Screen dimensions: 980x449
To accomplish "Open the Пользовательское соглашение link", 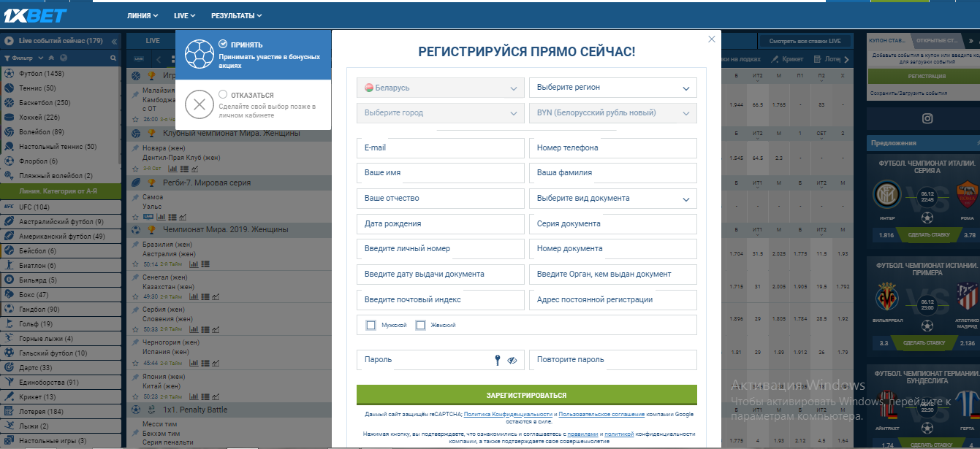I will [x=602, y=414].
